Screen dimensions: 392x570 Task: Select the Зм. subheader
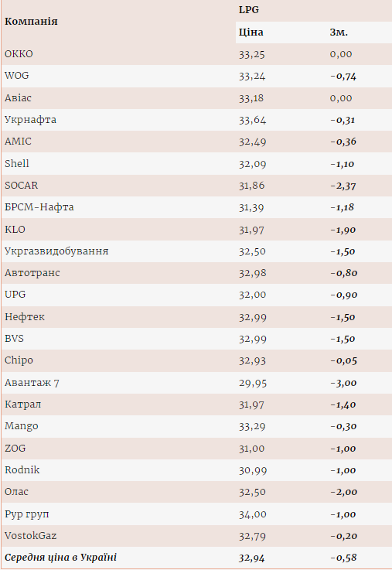click(x=339, y=32)
